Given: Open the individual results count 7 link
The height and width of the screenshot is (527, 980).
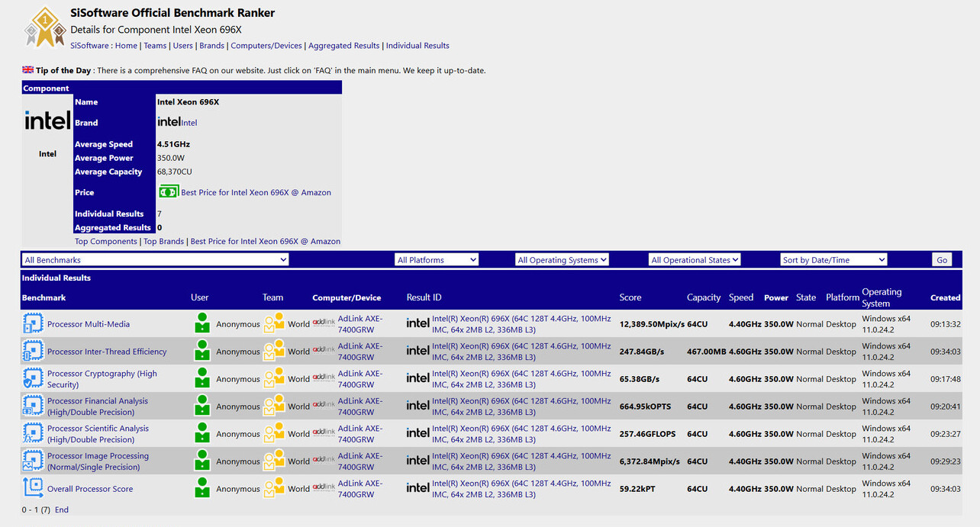Looking at the screenshot, I should point(159,214).
